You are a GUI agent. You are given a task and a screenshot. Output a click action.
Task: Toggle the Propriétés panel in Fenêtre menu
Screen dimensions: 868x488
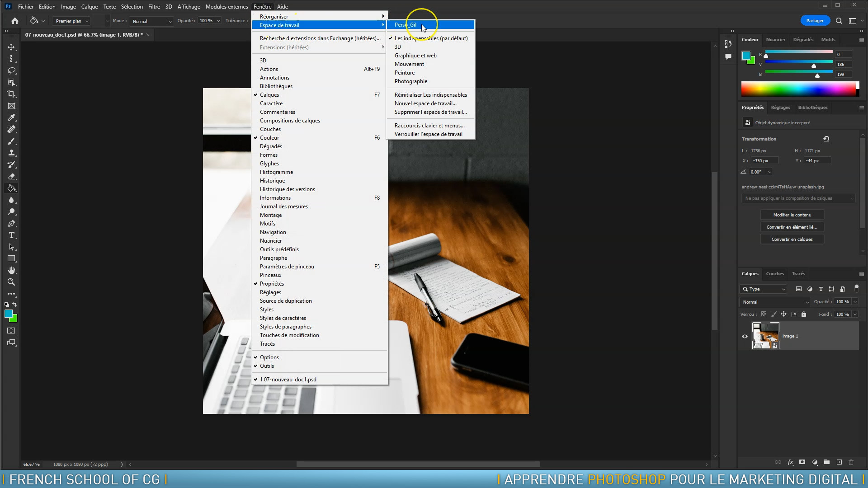(x=320, y=284)
